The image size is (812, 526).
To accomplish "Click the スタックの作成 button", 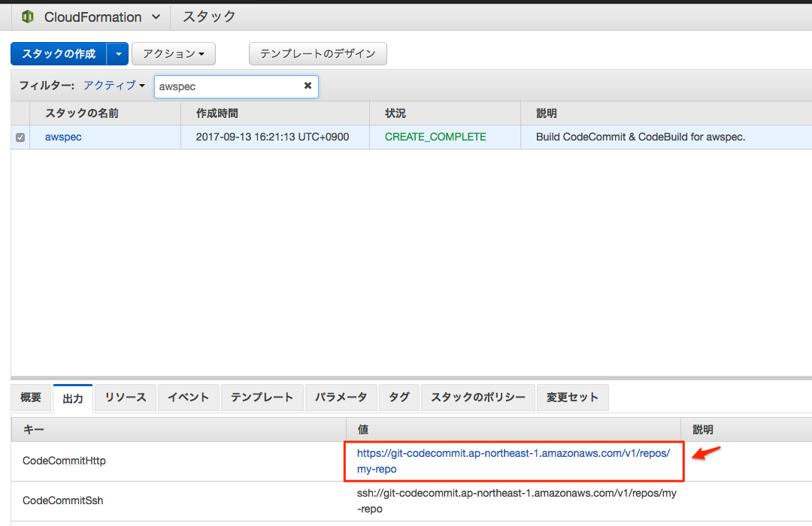I will (59, 53).
